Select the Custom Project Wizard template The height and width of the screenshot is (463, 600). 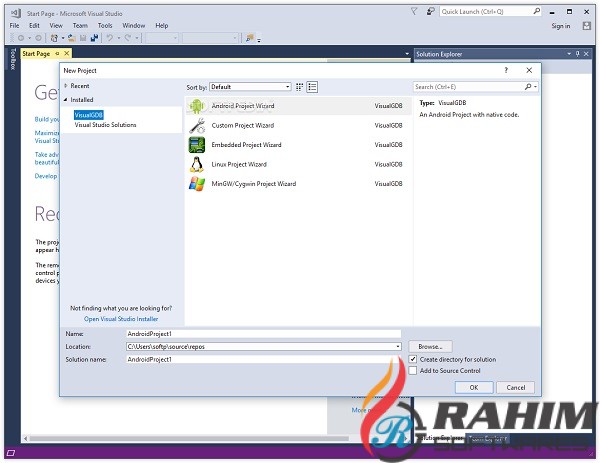[x=298, y=126]
